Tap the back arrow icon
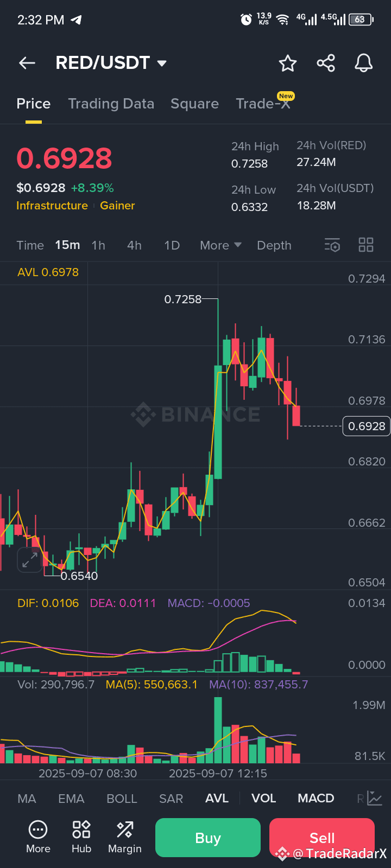Viewport: 391px width, 868px height. click(27, 63)
